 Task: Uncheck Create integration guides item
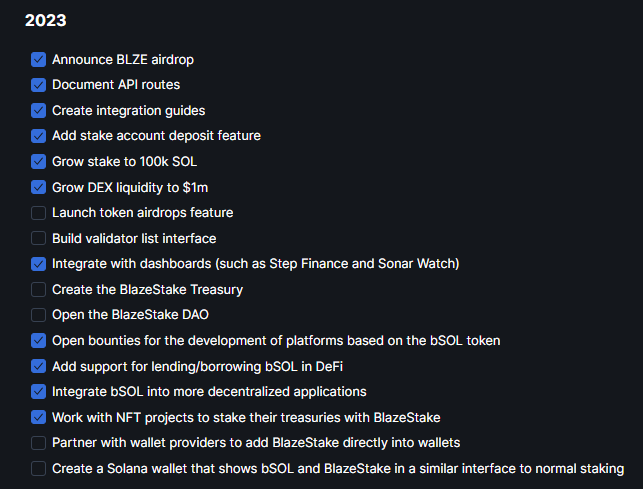pos(38,110)
